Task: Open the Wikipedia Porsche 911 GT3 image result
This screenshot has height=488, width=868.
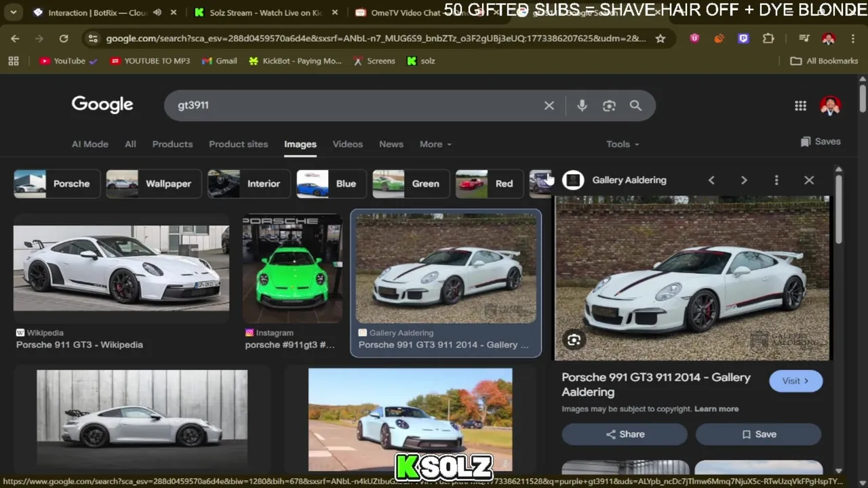Action: (x=121, y=268)
